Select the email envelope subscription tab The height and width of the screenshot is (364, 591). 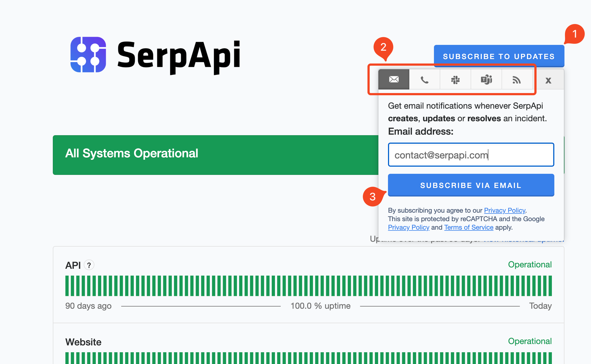(x=394, y=80)
